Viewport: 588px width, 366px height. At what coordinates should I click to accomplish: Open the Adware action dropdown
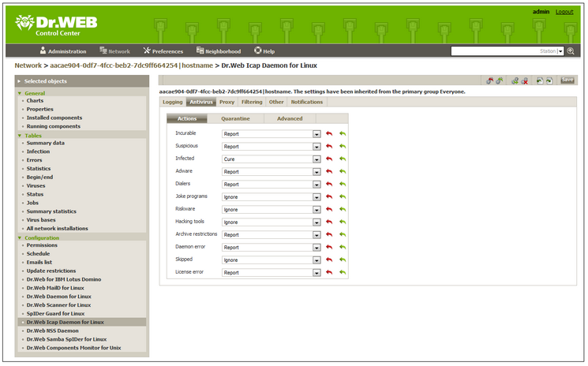tap(316, 172)
